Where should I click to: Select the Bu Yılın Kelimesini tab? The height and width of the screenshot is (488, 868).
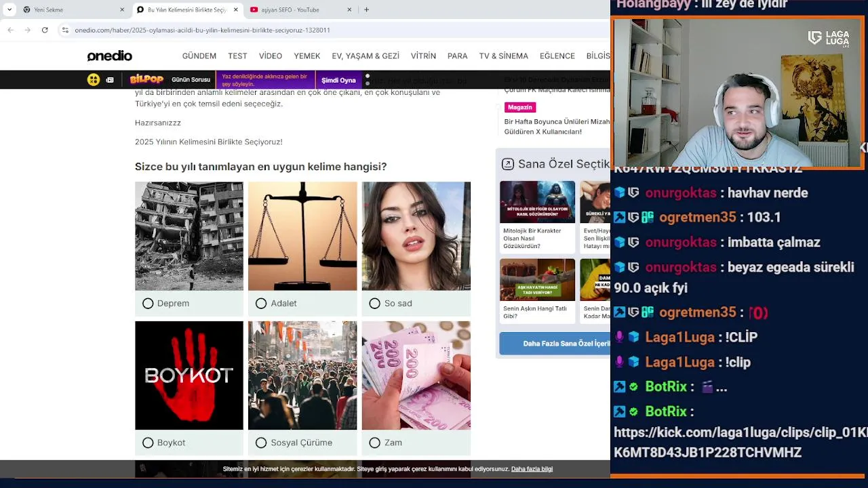pos(187,9)
